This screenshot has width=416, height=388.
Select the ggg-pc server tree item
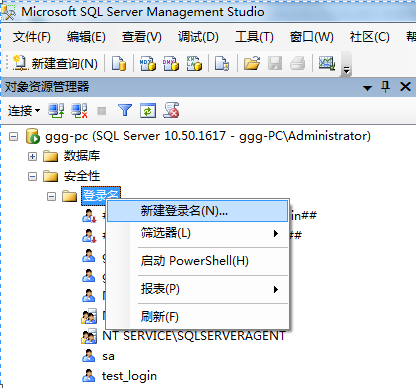pyautogui.click(x=208, y=136)
